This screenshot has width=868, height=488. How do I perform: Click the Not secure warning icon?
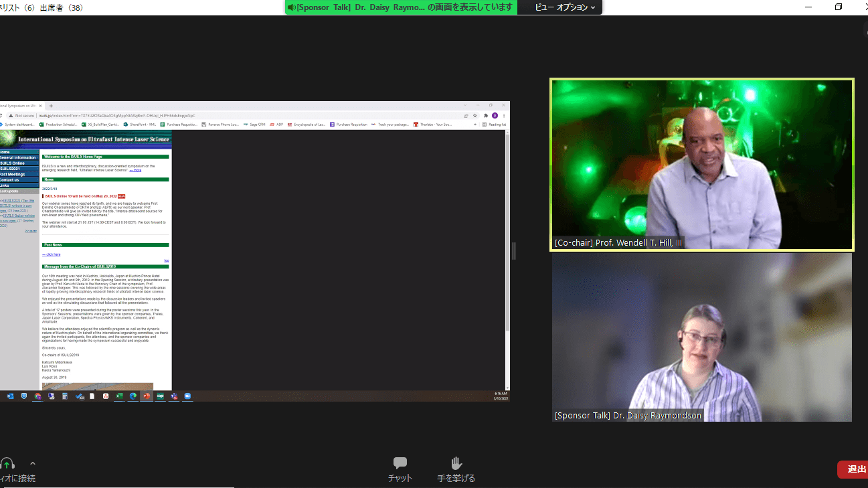10,116
